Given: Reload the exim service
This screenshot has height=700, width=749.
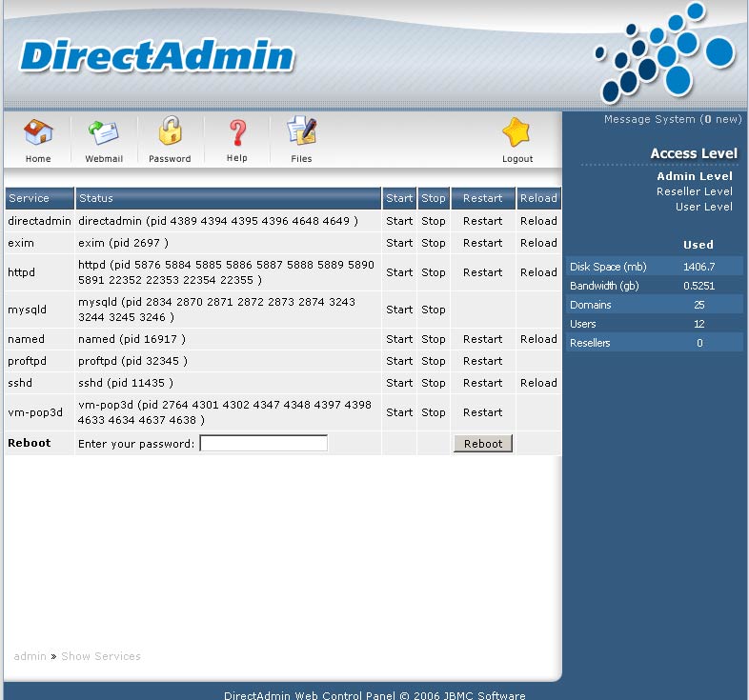Looking at the screenshot, I should point(538,243).
